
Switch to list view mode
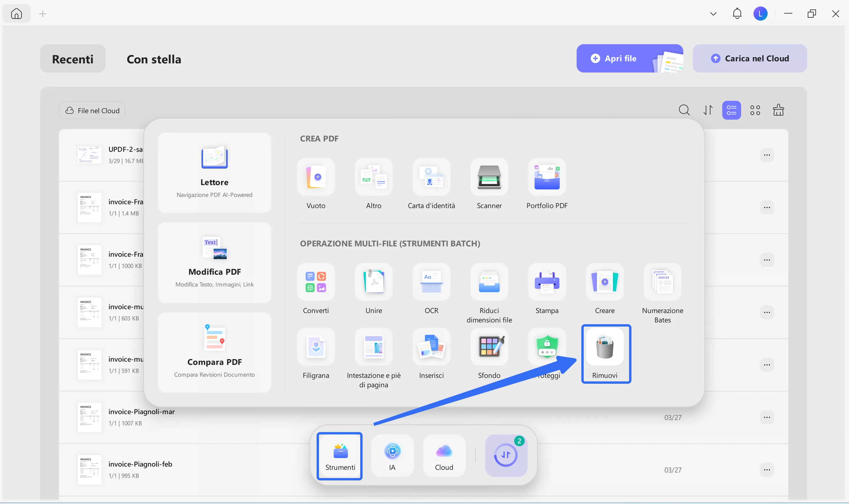point(731,110)
